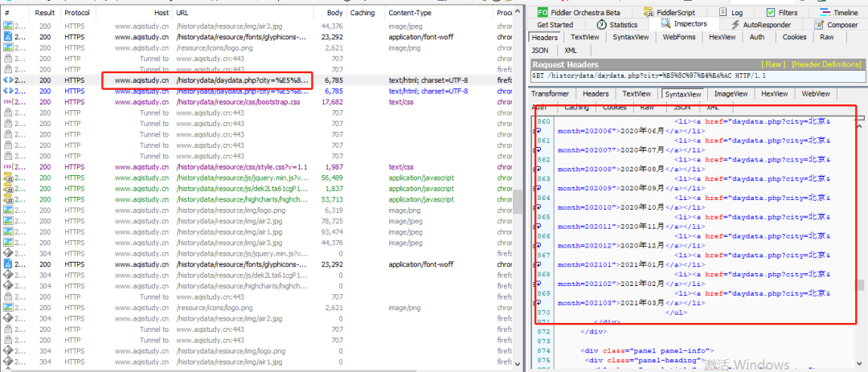The width and height of the screenshot is (868, 372).
Task: Click the image icon of the 93,474-byte air1.jpg session
Action: coord(8,232)
